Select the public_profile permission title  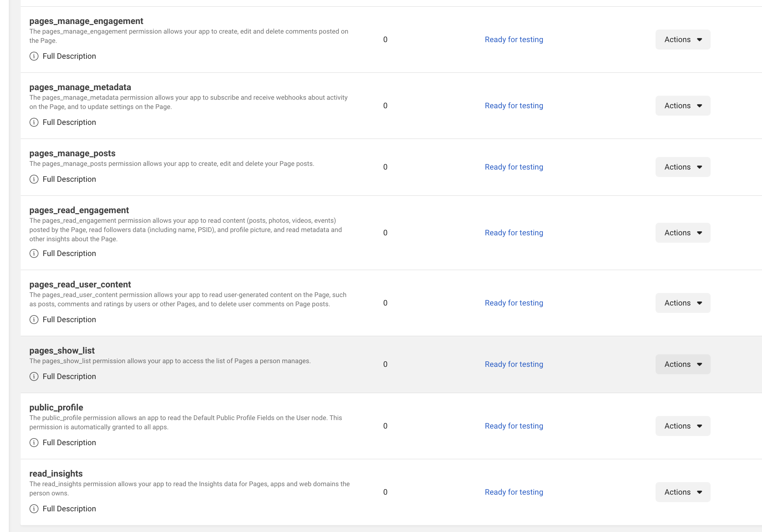point(56,407)
